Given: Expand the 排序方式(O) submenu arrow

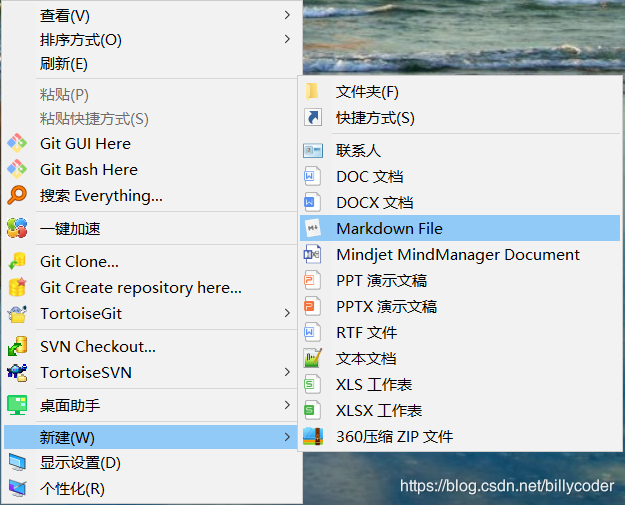Looking at the screenshot, I should click(287, 39).
